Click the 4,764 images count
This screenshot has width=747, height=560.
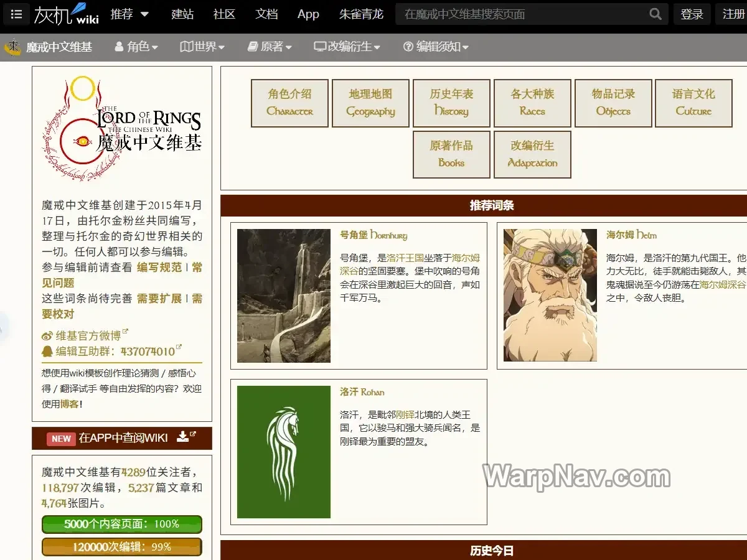click(x=54, y=503)
